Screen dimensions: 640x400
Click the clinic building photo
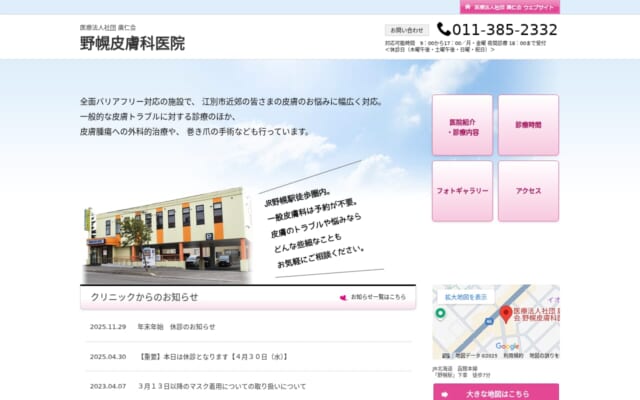point(164,228)
